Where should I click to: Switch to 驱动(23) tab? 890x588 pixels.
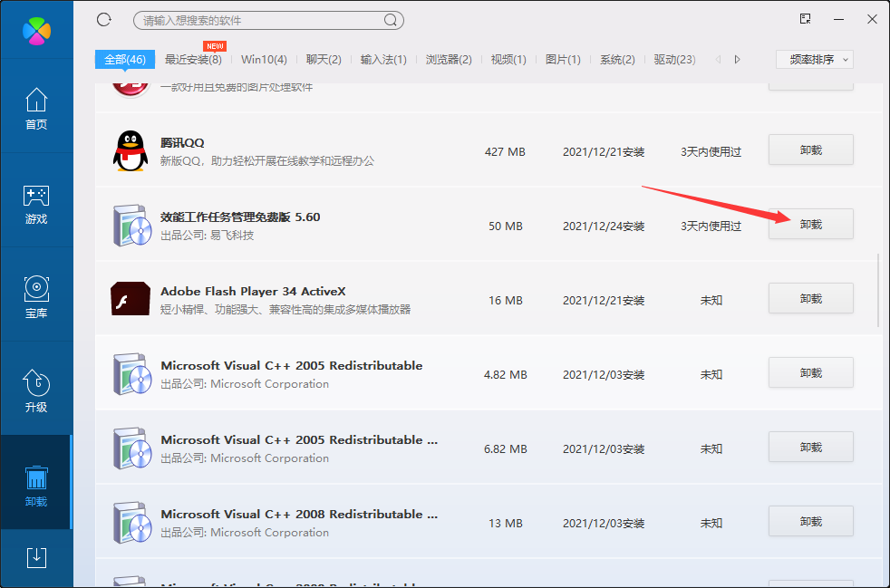(x=675, y=60)
